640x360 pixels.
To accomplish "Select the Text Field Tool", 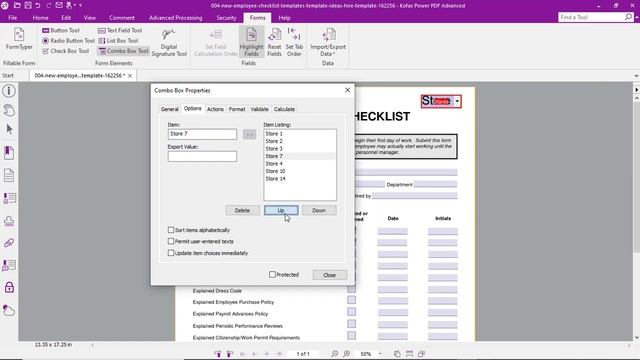I will [120, 30].
